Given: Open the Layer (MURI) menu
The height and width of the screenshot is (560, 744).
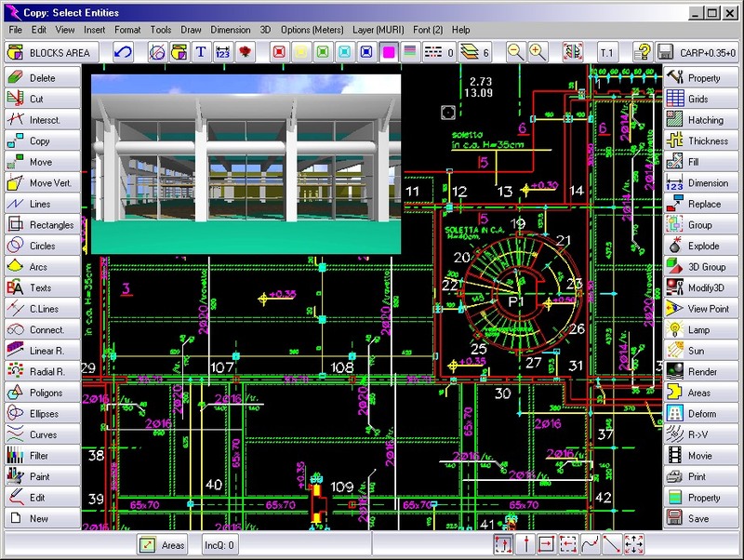Looking at the screenshot, I should 379,30.
